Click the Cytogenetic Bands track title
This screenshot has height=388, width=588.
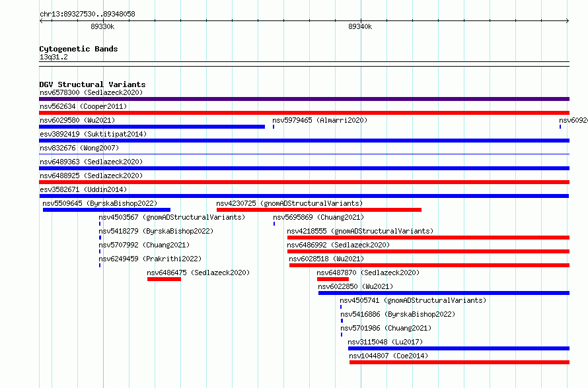(79, 49)
